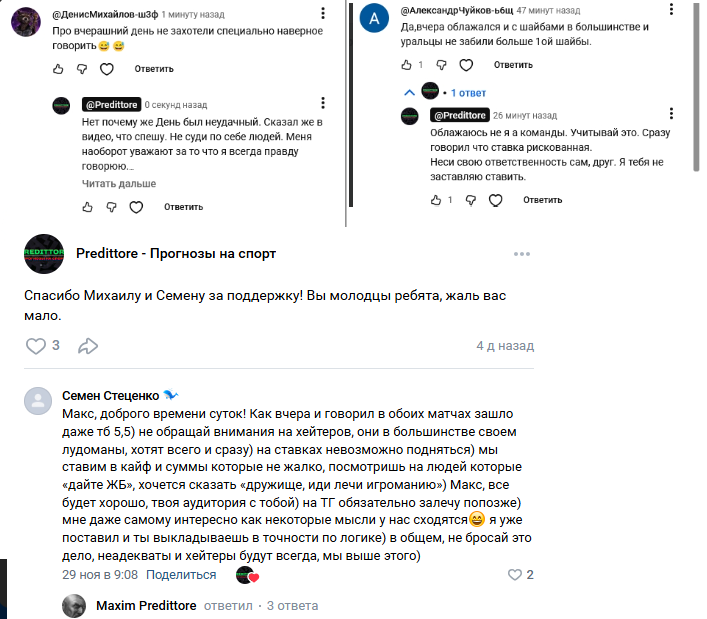Expand the '3 ответа' replies from Maxim Predittore
Viewport: 707px width, 619px height.
pos(292,606)
